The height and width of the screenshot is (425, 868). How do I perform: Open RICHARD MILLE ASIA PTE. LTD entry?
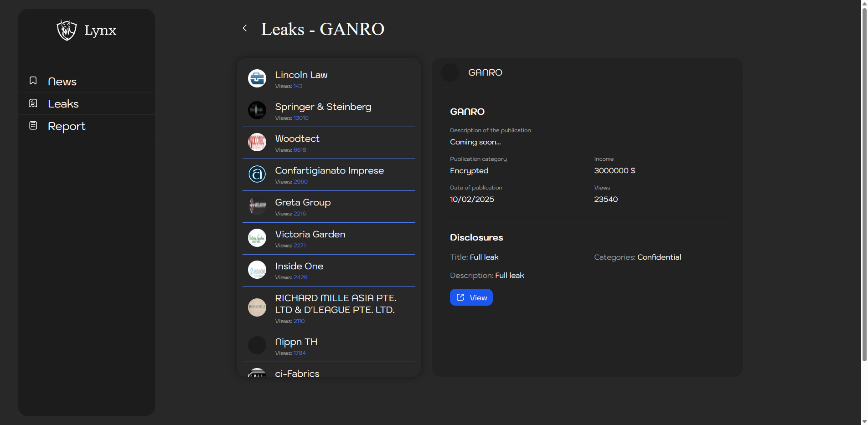point(336,304)
